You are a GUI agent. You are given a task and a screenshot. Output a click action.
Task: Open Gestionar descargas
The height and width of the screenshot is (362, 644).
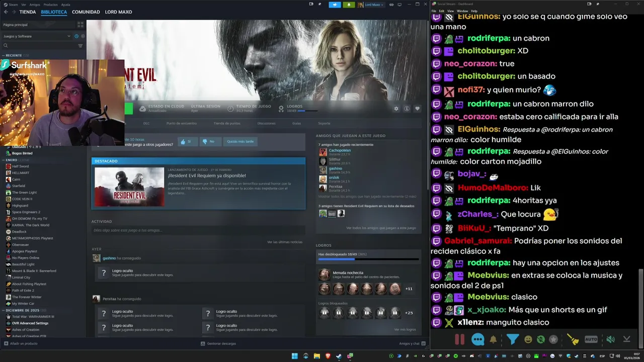(218, 343)
